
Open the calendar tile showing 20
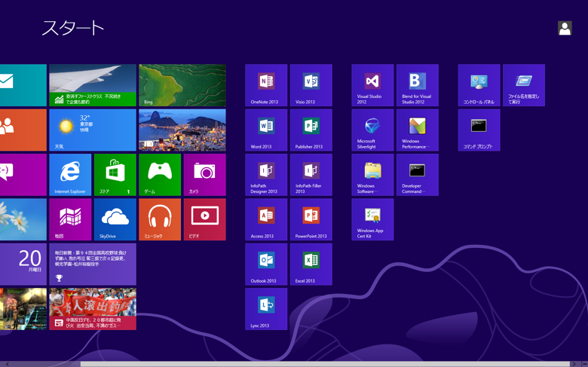(x=23, y=265)
